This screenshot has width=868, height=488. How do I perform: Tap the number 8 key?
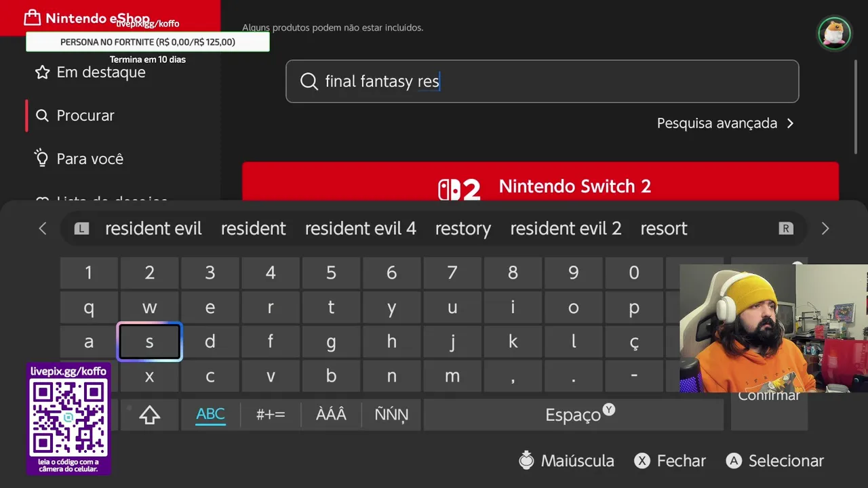pos(513,273)
